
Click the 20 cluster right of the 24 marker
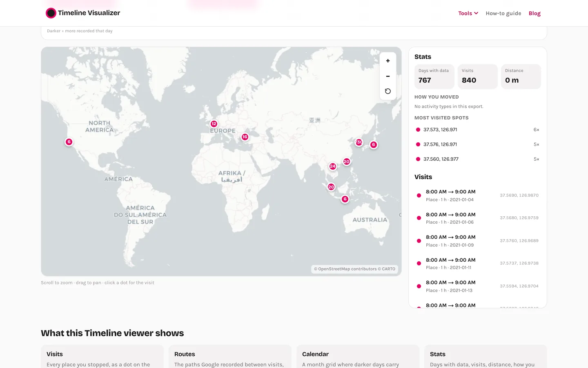tap(347, 162)
